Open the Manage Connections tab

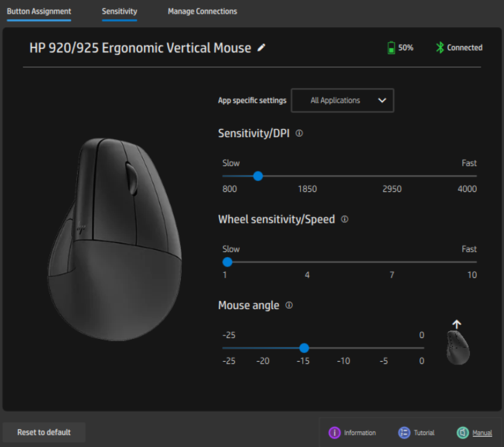pos(203,12)
